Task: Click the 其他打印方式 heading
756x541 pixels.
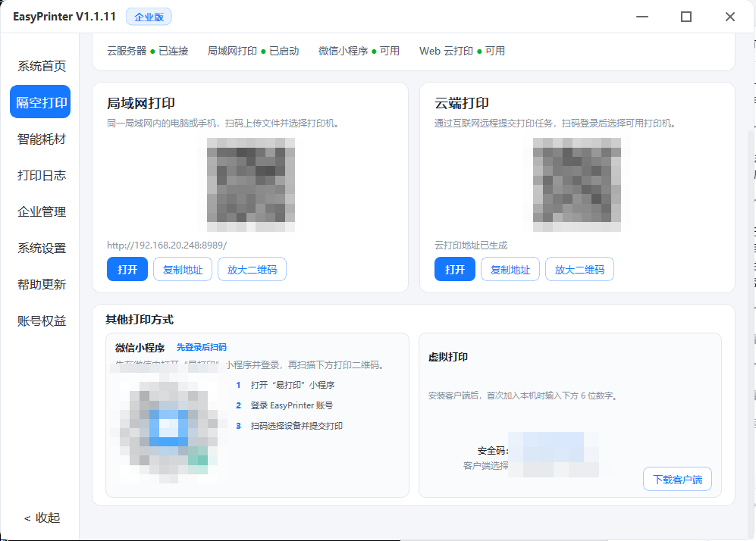Action: point(140,320)
